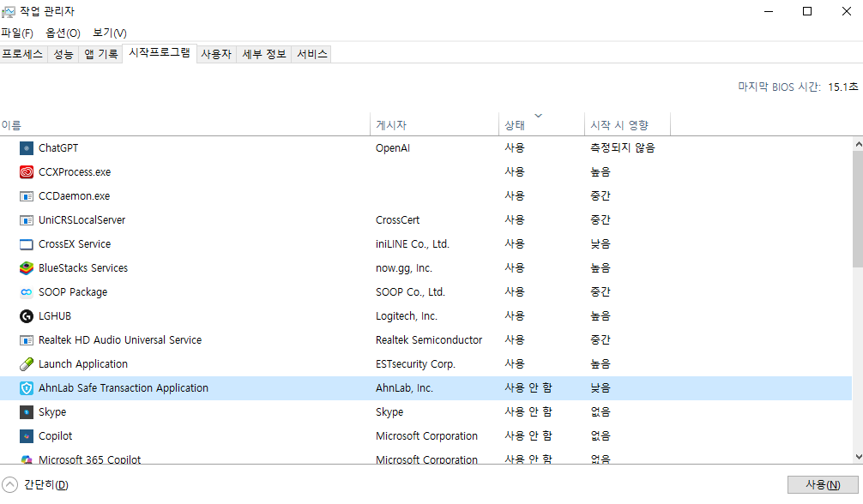Click the OpenAI publisher cell

point(392,148)
